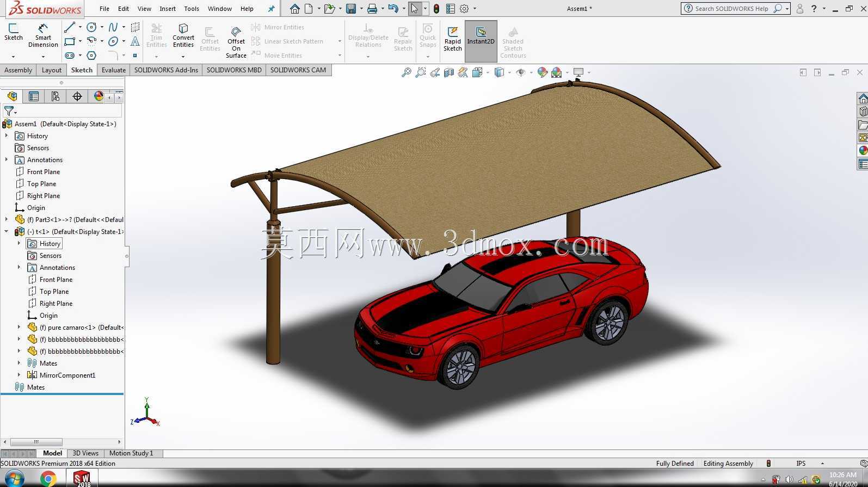Select the Spline sketch tool

[x=113, y=27]
